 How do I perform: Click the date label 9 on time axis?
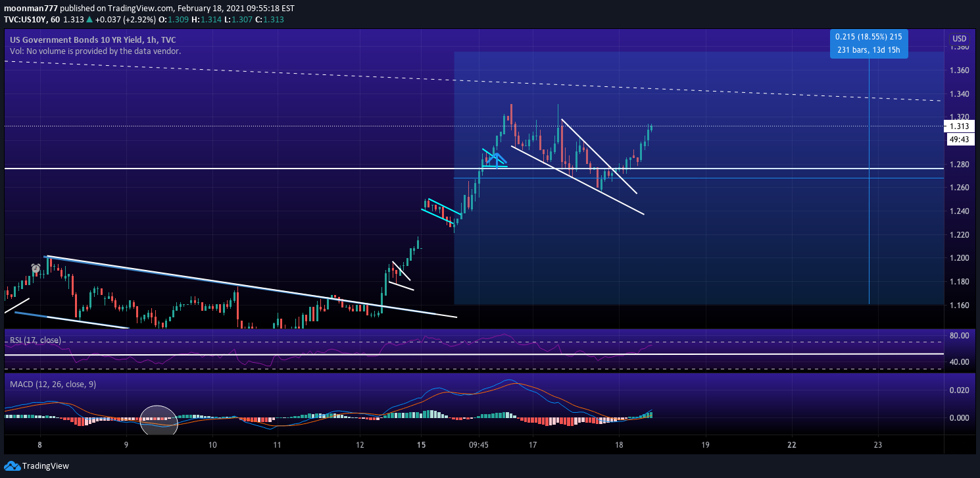pyautogui.click(x=126, y=445)
